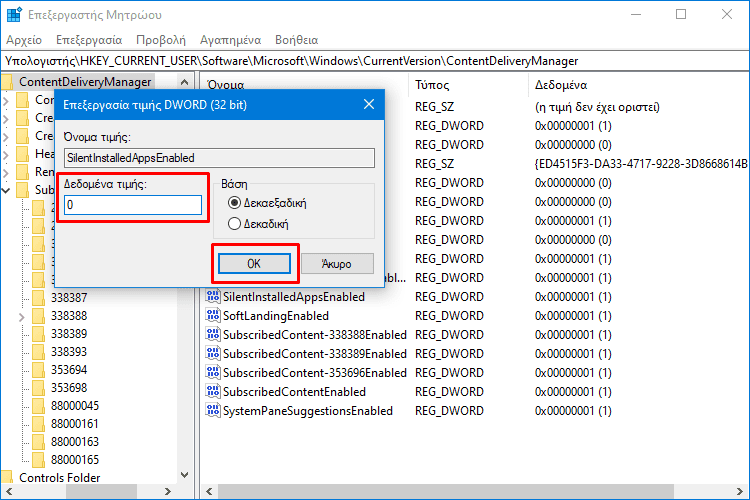Image resolution: width=750 pixels, height=500 pixels.
Task: Click the data cell (η τιμή δεν έχει οριστεί)
Action: click(x=597, y=107)
